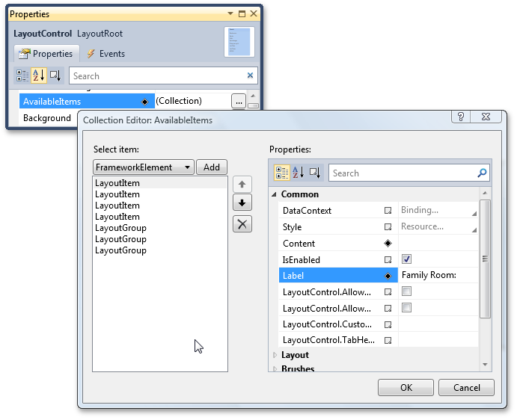The width and height of the screenshot is (517, 420).
Task: Switch to the Properties tab
Action: tap(46, 54)
